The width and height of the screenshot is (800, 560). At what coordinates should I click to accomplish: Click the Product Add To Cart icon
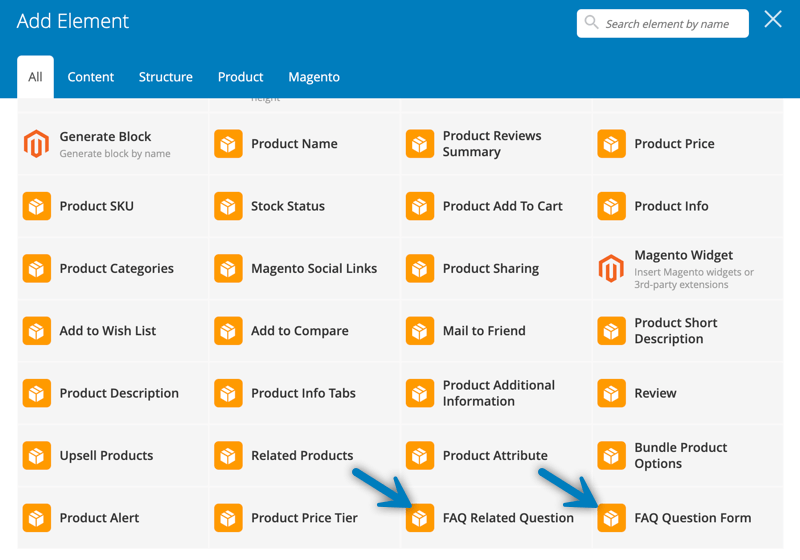pos(420,206)
